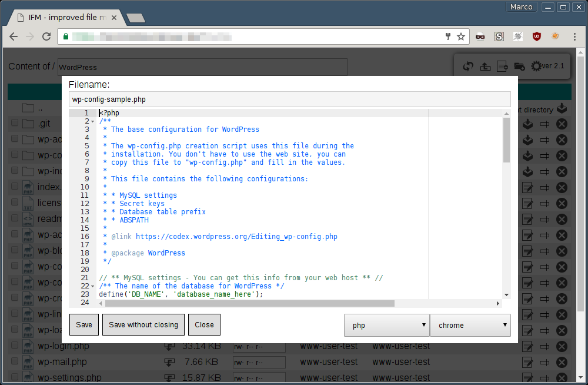Edit the wp-mail.php file
The height and width of the screenshot is (385, 588).
pos(527,362)
